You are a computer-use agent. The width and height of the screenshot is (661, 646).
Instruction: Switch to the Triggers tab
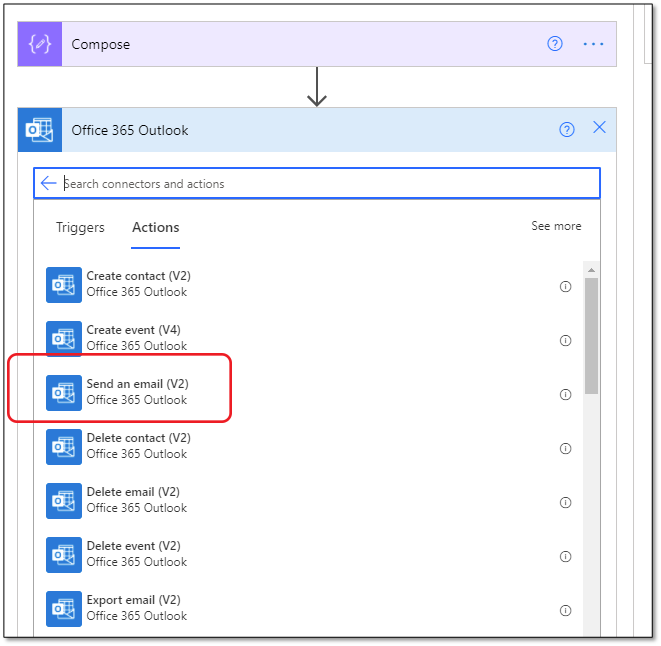pos(80,227)
